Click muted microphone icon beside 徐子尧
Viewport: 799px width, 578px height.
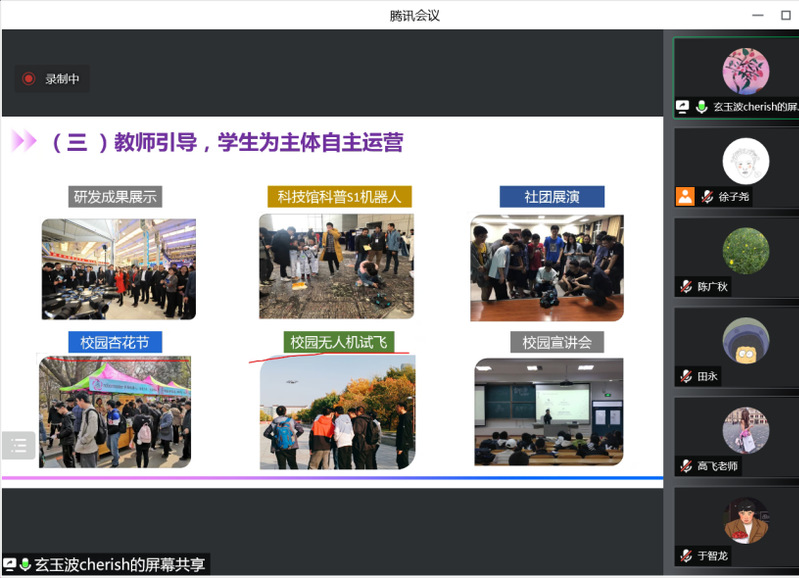pyautogui.click(x=706, y=196)
